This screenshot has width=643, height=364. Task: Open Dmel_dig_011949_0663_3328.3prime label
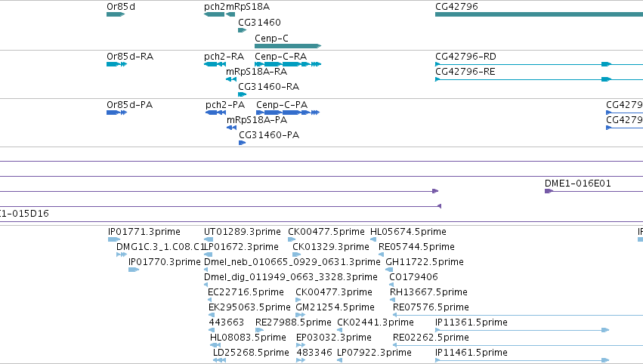click(291, 277)
